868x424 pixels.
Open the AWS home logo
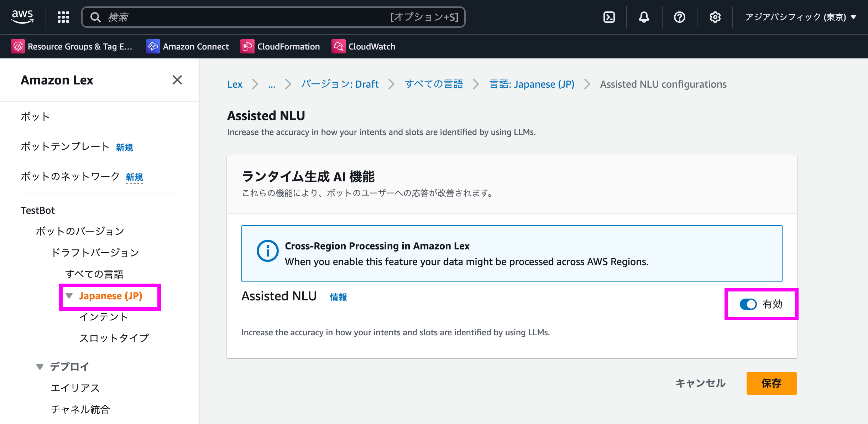pyautogui.click(x=22, y=17)
